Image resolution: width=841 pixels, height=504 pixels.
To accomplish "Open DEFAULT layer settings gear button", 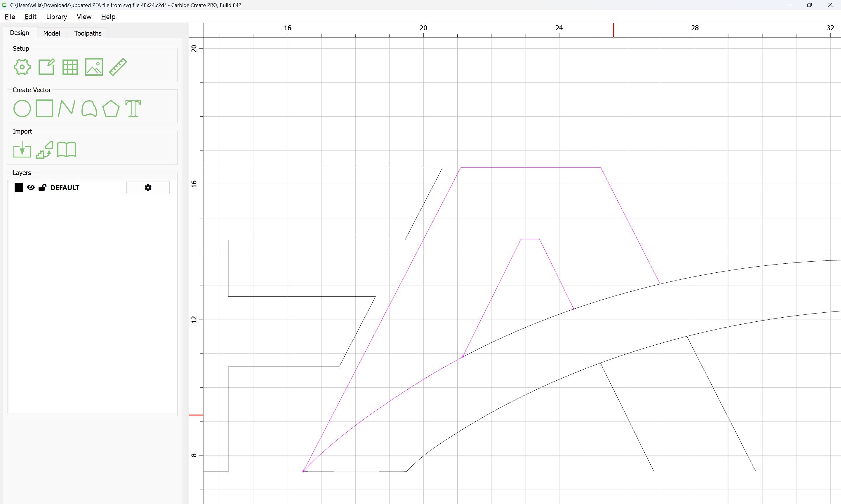I will 148,188.
